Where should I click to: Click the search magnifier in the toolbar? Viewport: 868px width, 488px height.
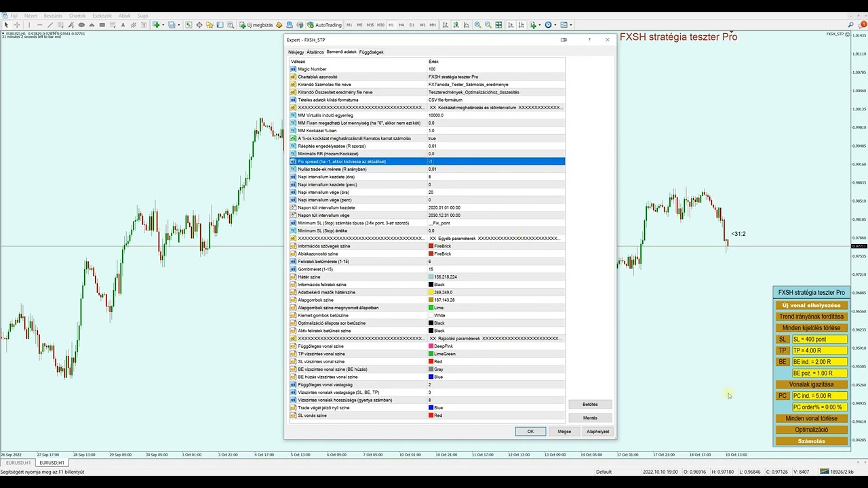pyautogui.click(x=851, y=25)
